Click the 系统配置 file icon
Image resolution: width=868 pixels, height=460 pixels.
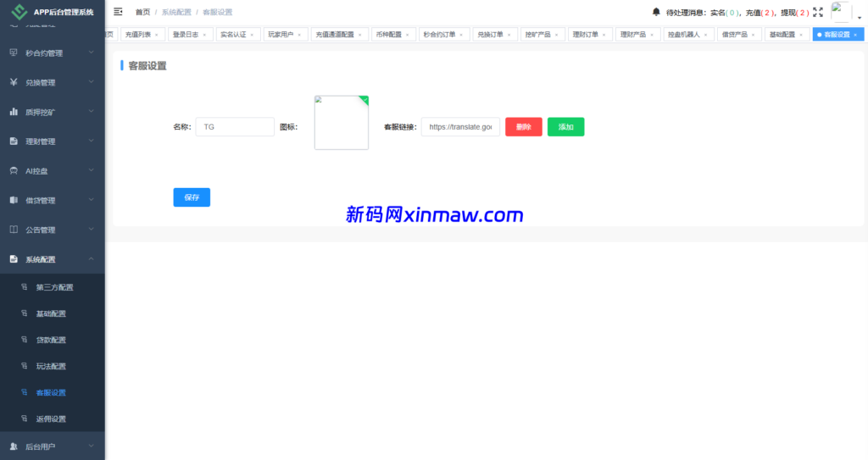coord(14,258)
